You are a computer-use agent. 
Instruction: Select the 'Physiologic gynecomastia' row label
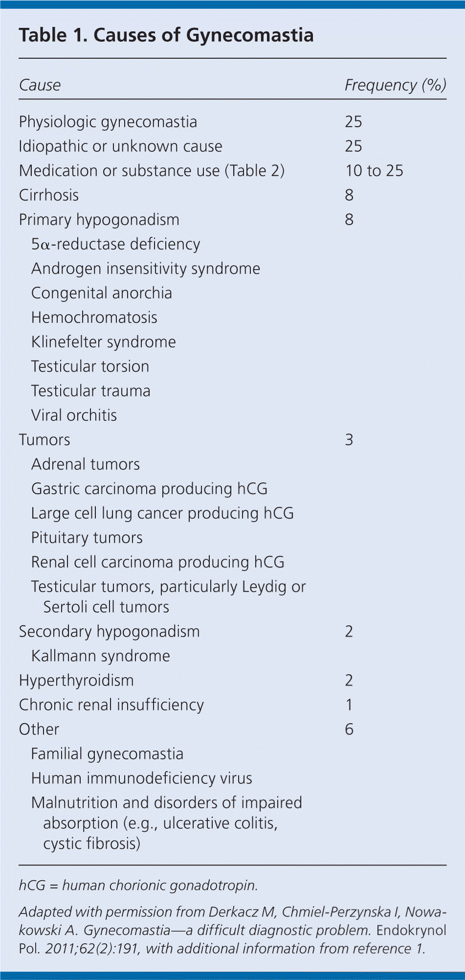click(108, 122)
